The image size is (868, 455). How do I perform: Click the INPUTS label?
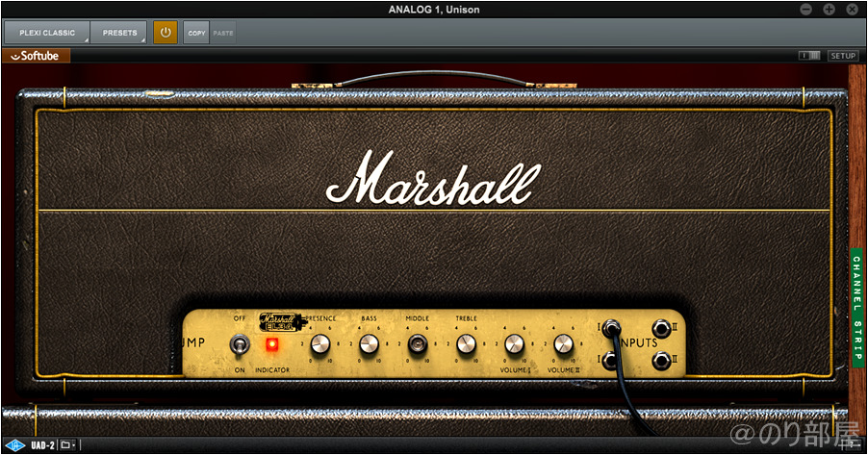click(x=639, y=342)
